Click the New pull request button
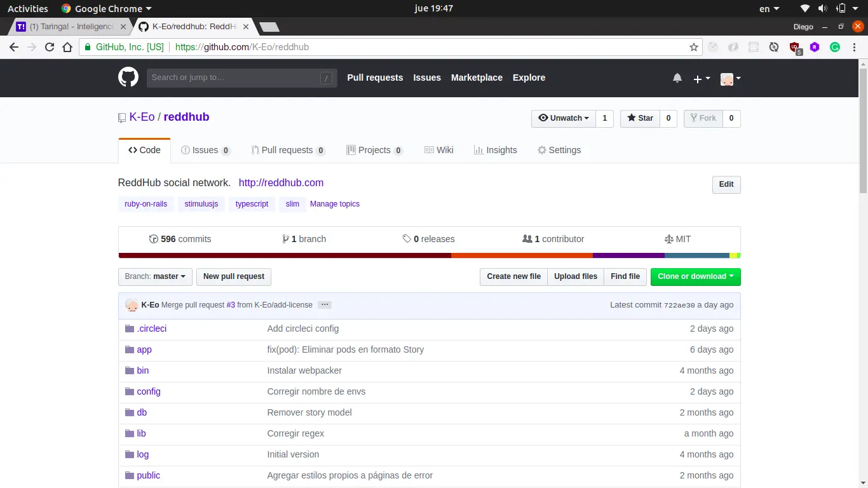The width and height of the screenshot is (868, 488). [x=234, y=276]
